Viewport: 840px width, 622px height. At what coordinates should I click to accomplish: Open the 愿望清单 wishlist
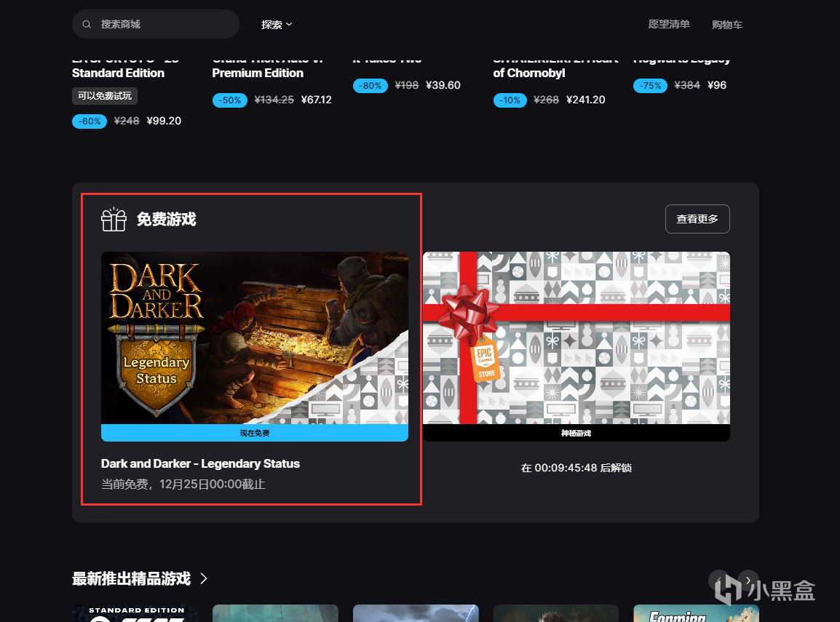coord(668,24)
